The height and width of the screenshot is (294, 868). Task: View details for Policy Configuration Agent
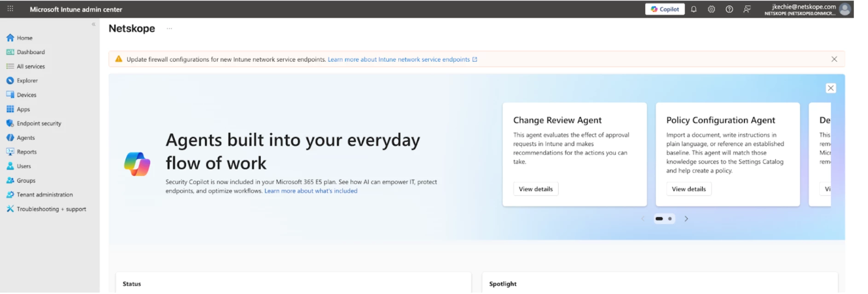689,189
